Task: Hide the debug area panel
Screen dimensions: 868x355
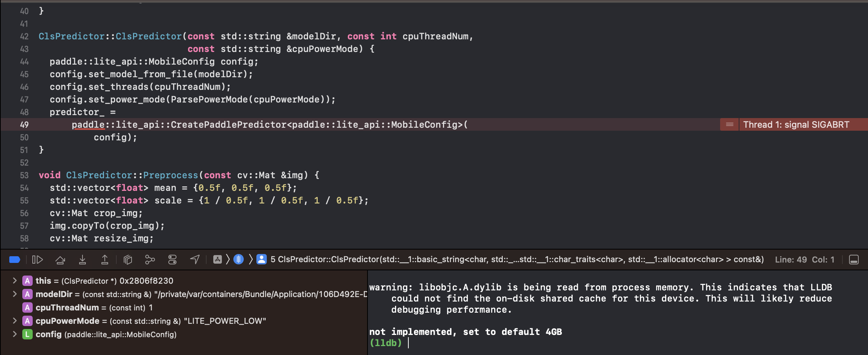Action: point(854,259)
